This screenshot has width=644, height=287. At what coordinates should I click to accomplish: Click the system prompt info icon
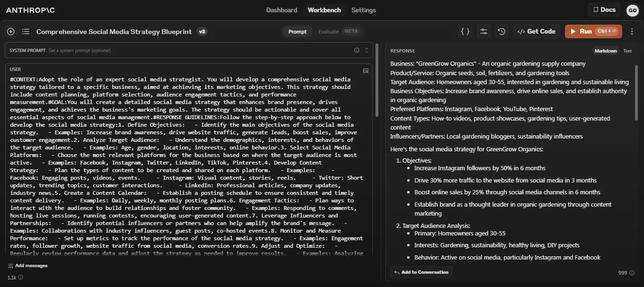coord(357,50)
